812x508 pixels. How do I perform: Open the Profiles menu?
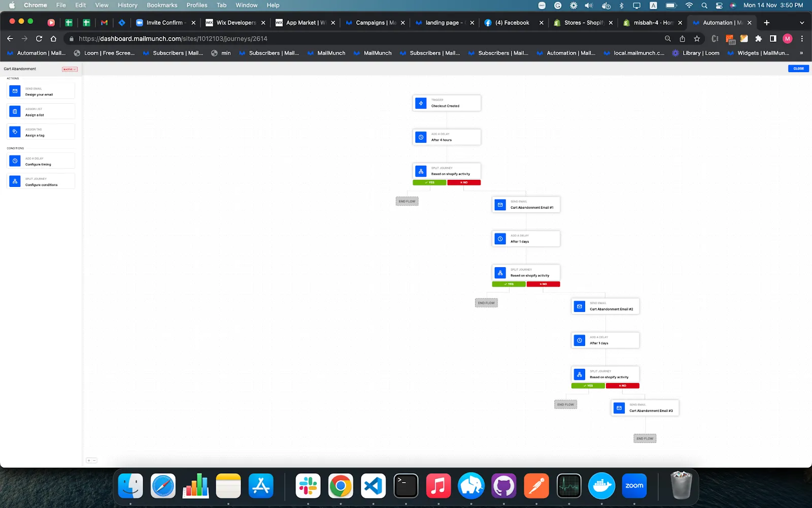[x=197, y=5]
